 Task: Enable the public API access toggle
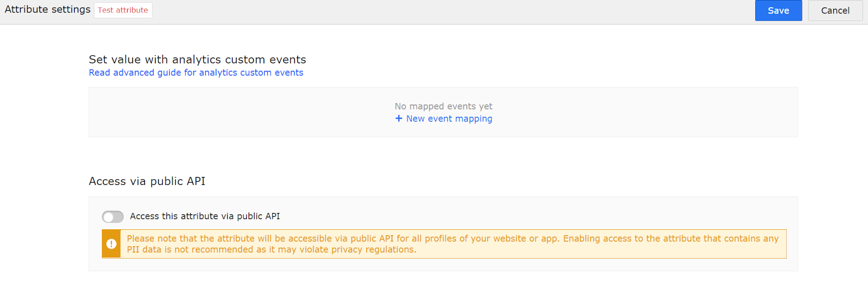click(113, 217)
